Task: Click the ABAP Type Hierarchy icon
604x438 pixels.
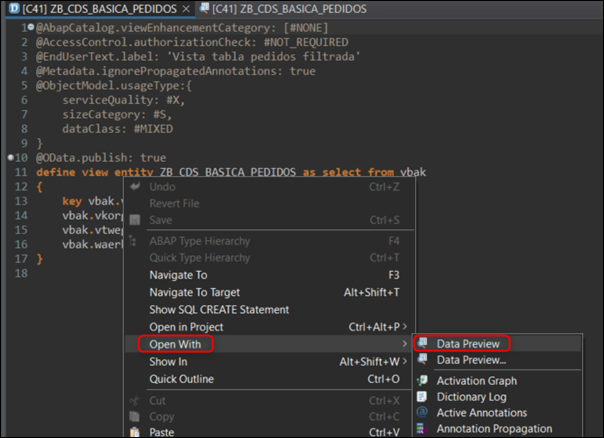Action: (133, 241)
